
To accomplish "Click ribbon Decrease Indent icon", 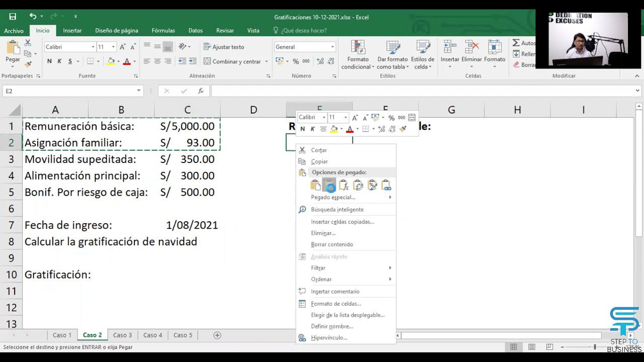I will (x=182, y=61).
